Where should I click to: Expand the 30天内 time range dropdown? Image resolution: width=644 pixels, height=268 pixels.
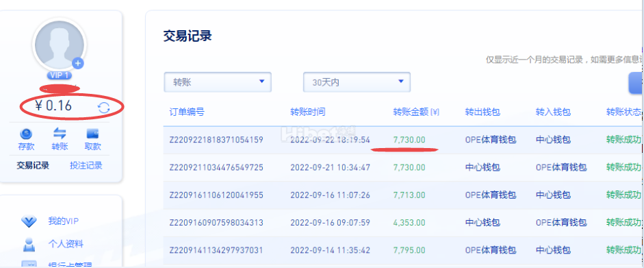357,82
